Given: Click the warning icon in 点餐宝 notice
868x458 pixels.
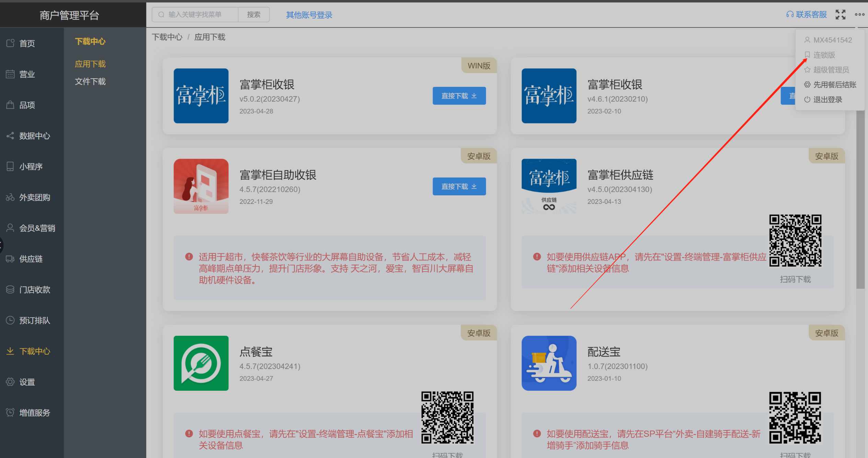Looking at the screenshot, I should pyautogui.click(x=189, y=434).
